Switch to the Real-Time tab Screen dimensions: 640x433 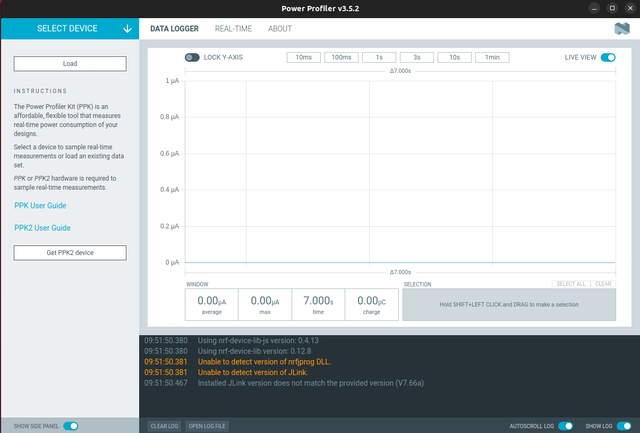pyautogui.click(x=233, y=29)
